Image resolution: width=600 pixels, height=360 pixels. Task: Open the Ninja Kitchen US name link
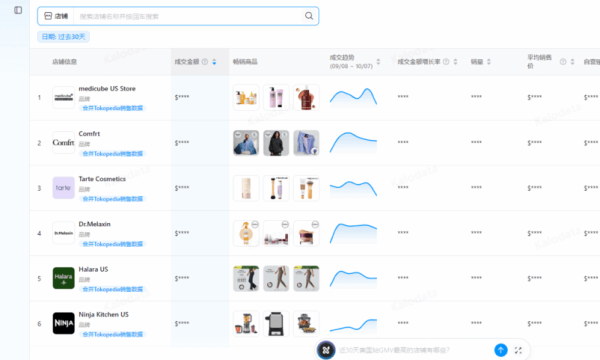pos(104,314)
